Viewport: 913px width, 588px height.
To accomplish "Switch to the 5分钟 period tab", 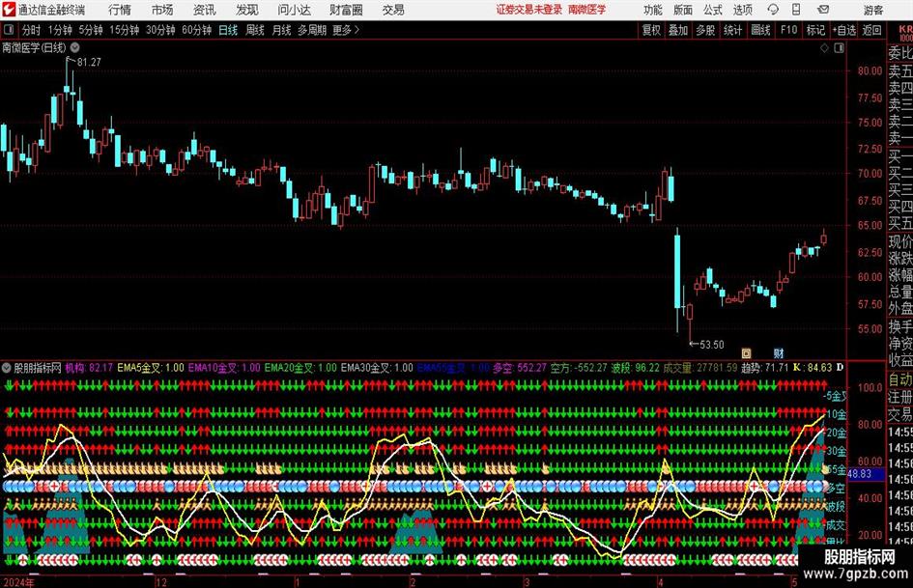I will click(x=91, y=30).
